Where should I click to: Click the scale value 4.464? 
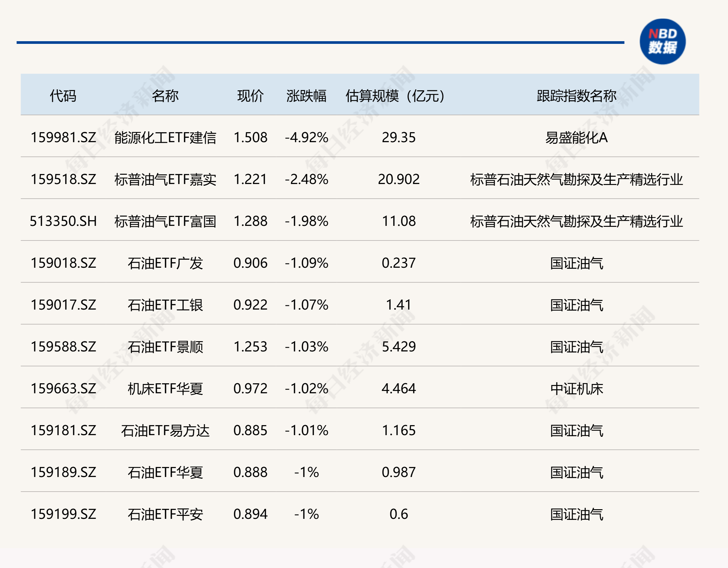coord(399,389)
